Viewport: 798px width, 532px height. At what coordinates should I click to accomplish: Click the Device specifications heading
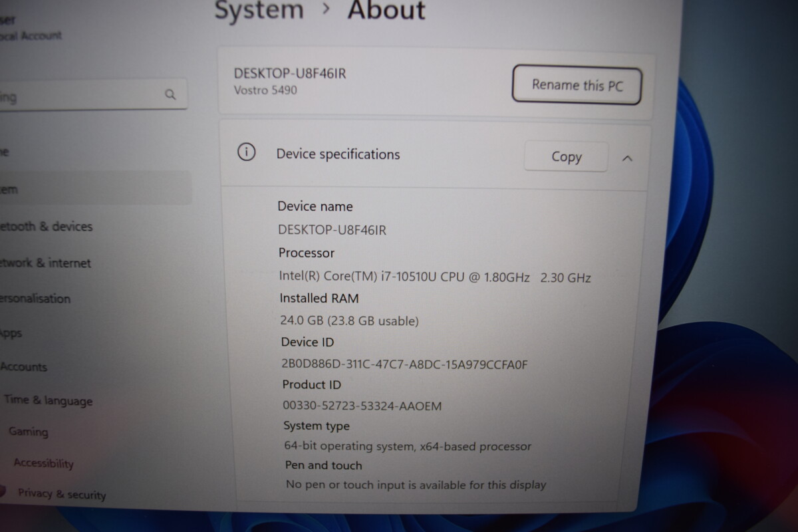[x=338, y=154]
